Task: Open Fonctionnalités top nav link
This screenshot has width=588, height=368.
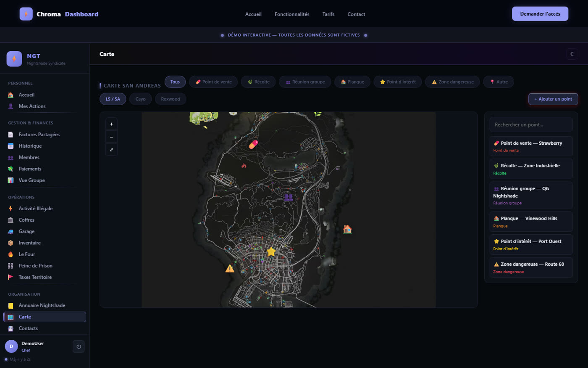Action: [292, 14]
